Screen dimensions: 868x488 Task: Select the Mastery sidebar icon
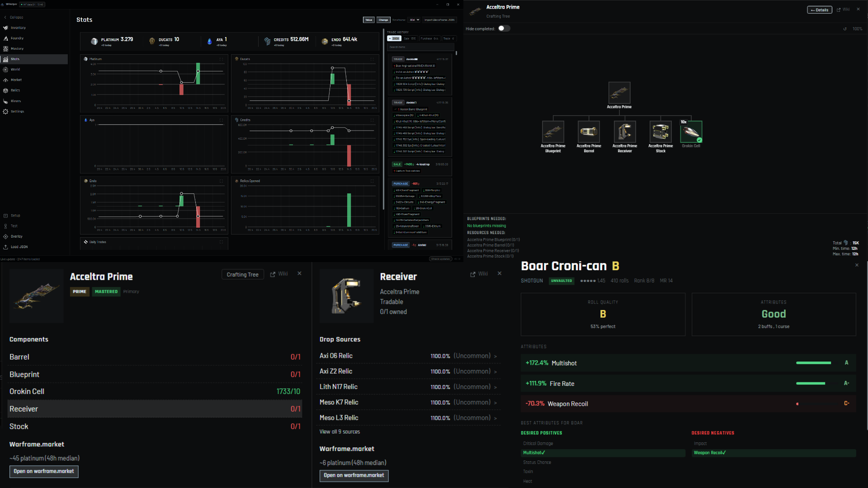click(x=5, y=49)
